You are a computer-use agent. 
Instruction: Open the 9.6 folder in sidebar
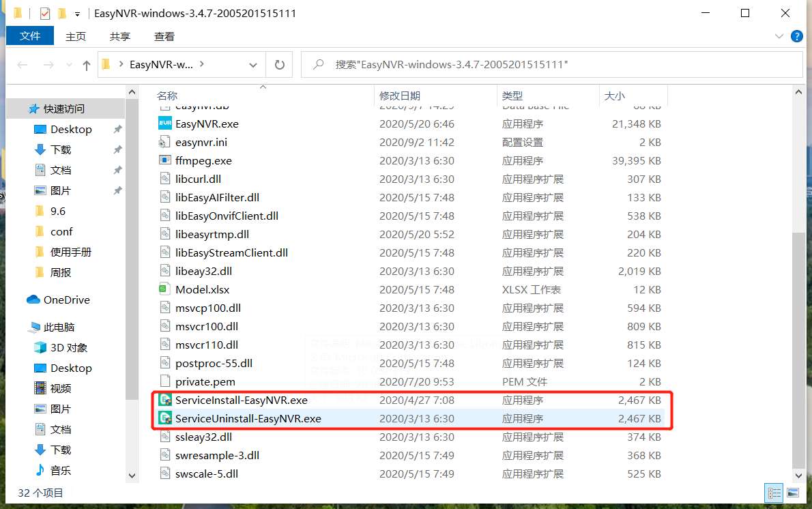tap(57, 211)
